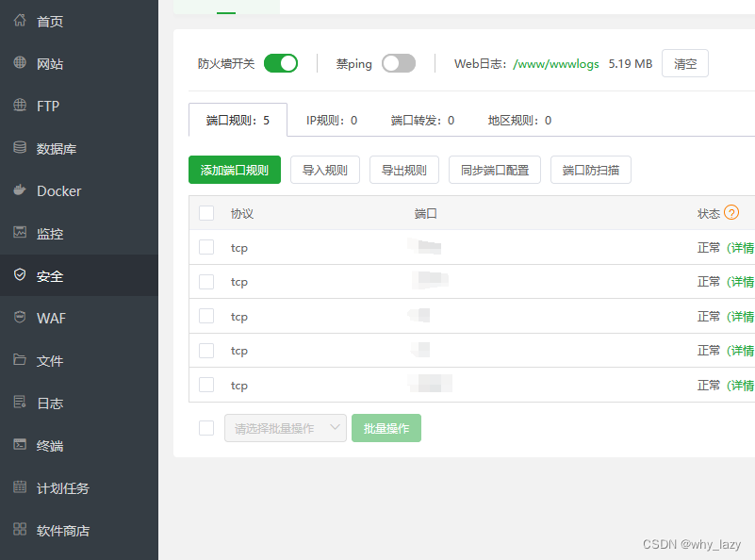Browse files via the 文件 icon

click(x=47, y=360)
